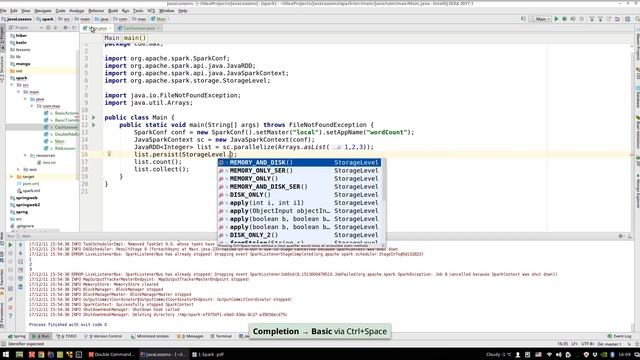Image resolution: width=640 pixels, height=360 pixels.
Task: Switch to CachLesson.java editor tab
Action: point(139,28)
